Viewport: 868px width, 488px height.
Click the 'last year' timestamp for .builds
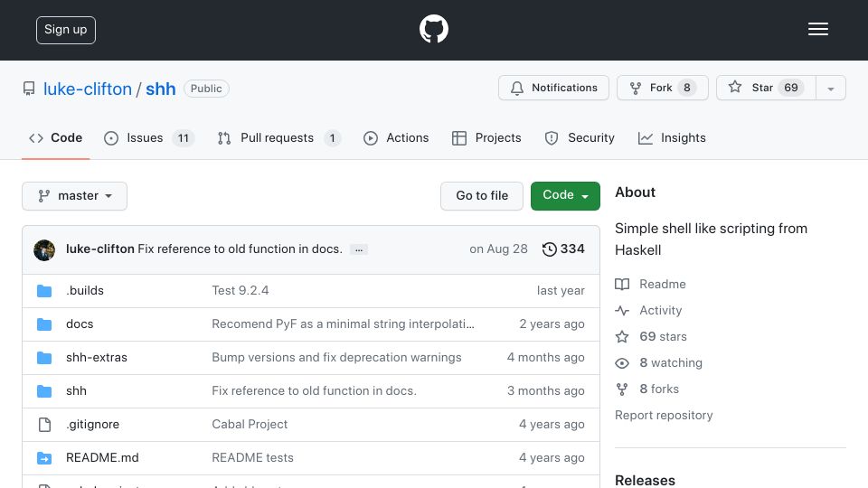click(x=561, y=290)
